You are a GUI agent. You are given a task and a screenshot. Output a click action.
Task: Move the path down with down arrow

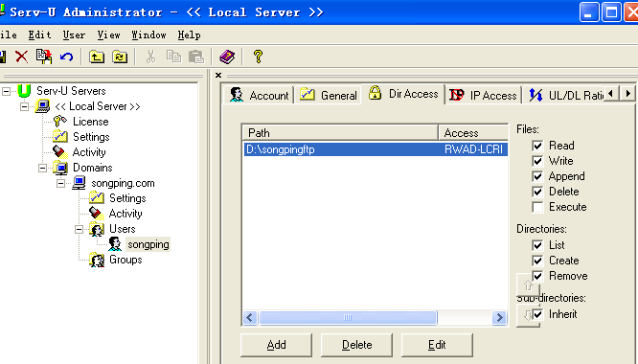pos(528,315)
